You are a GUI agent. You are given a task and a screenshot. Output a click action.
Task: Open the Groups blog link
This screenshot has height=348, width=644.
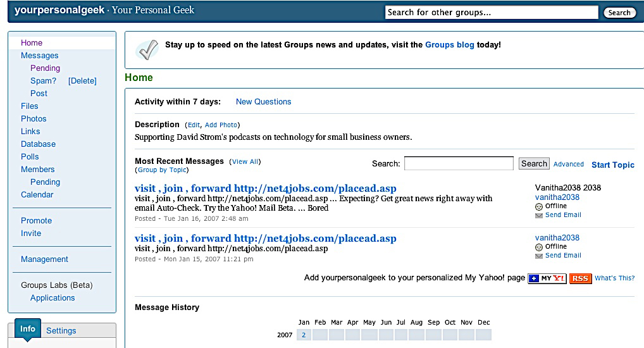[x=449, y=45]
